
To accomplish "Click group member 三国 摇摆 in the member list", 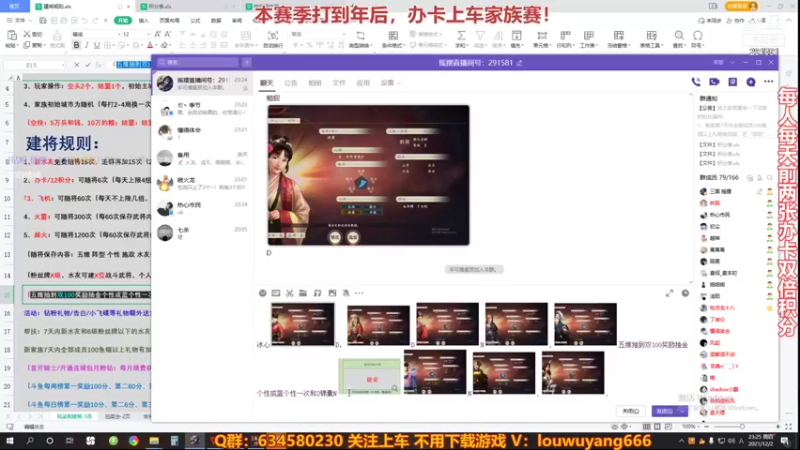I will (x=720, y=191).
